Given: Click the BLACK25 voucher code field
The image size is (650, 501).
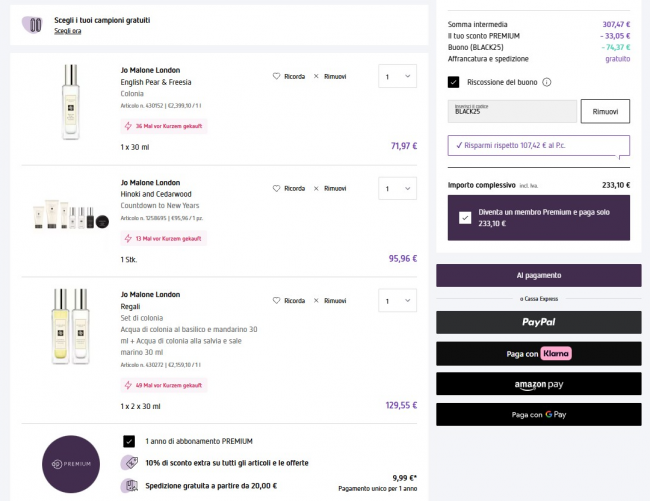Looking at the screenshot, I should click(x=512, y=111).
